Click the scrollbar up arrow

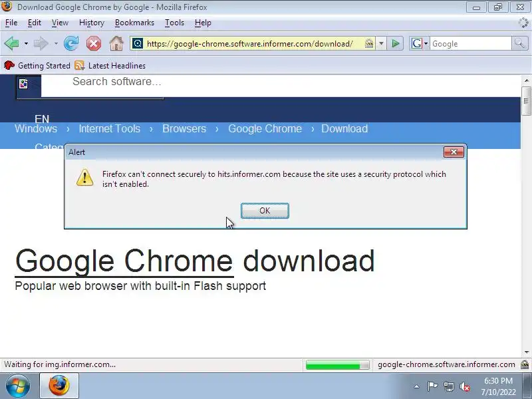coord(526,80)
